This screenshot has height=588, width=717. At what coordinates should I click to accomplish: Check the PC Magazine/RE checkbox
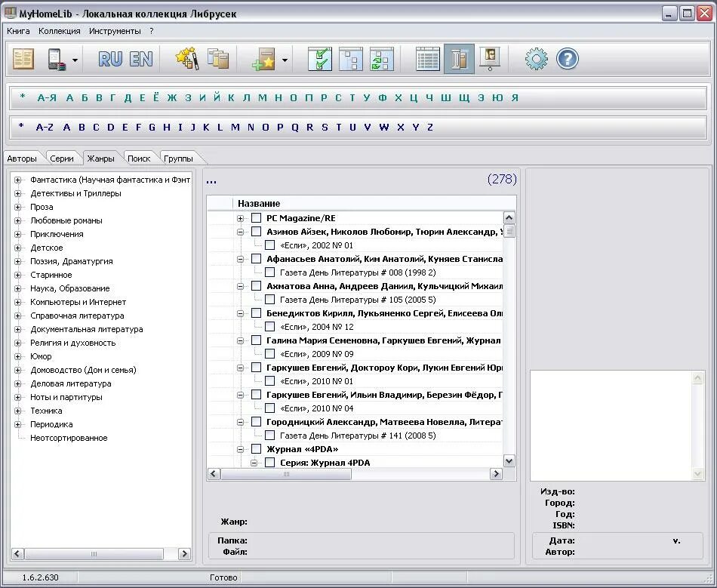256,218
